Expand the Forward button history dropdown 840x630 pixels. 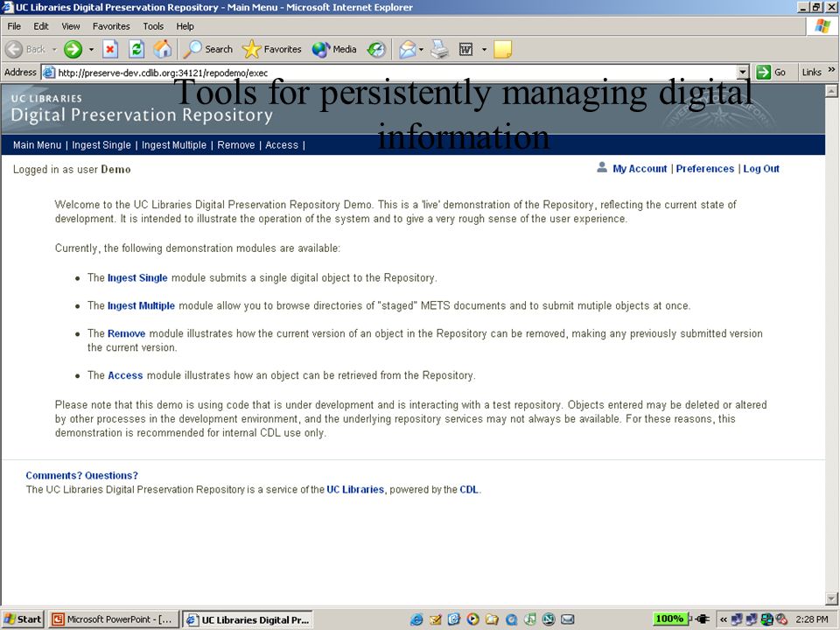tap(91, 49)
